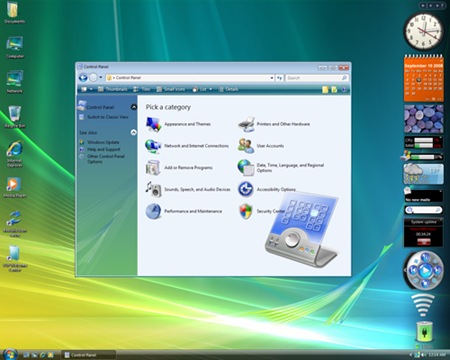The width and height of the screenshot is (450, 360).
Task: Open Date, Time, Language, and Regional Options icon
Action: click(246, 167)
